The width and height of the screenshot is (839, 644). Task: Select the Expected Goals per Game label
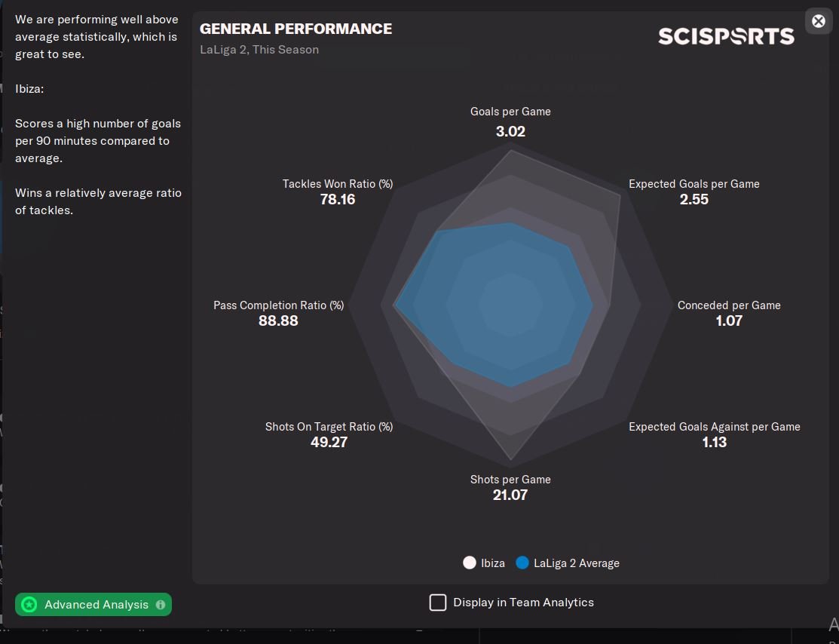[x=694, y=183]
